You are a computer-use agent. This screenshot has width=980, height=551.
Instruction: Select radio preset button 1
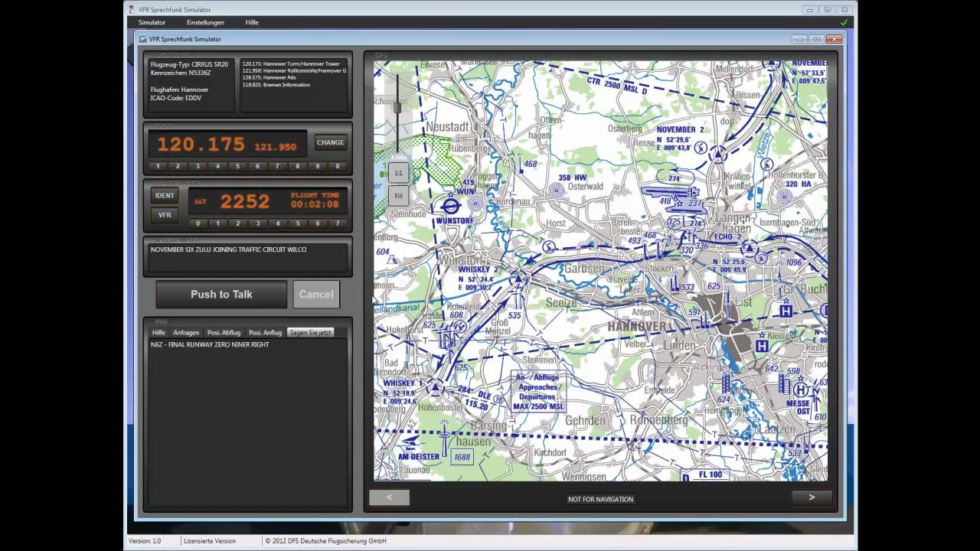pos(158,166)
